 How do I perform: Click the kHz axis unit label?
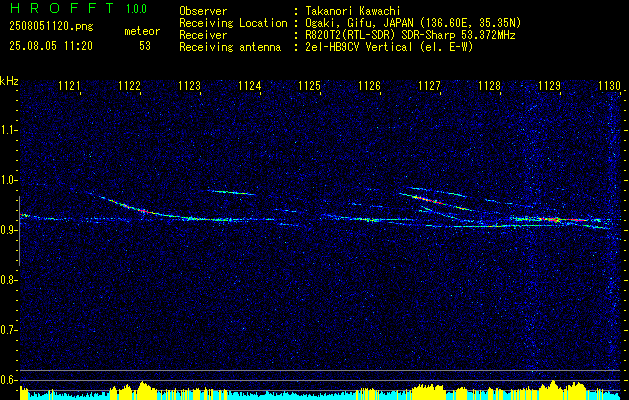click(9, 81)
